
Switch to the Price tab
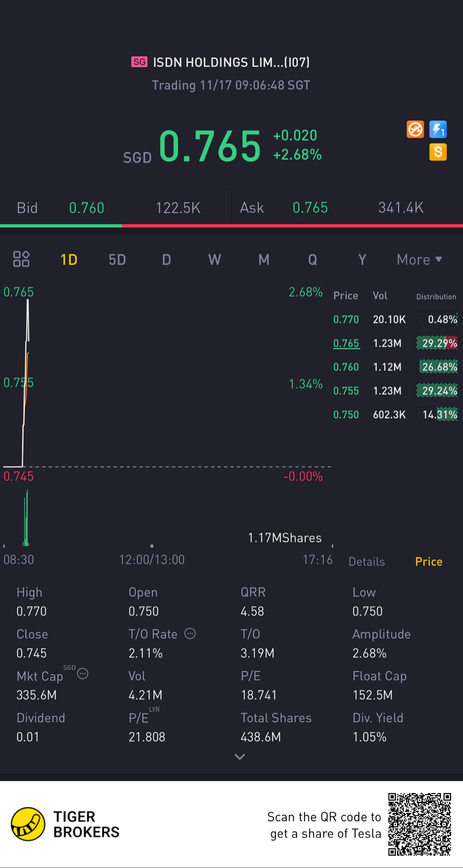[428, 562]
